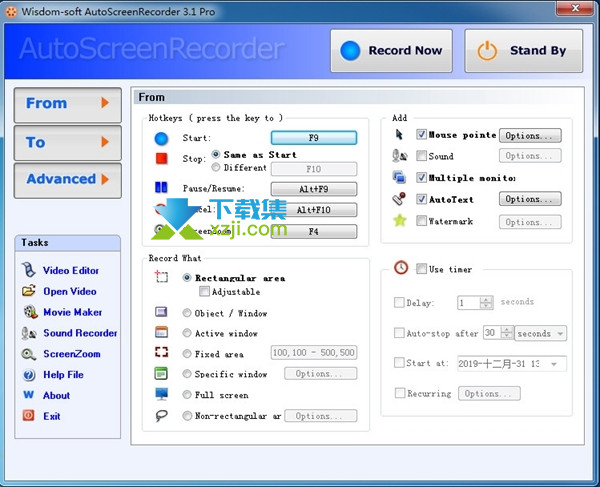Click the Help File question icon
This screenshot has height=487, width=600.
point(29,375)
